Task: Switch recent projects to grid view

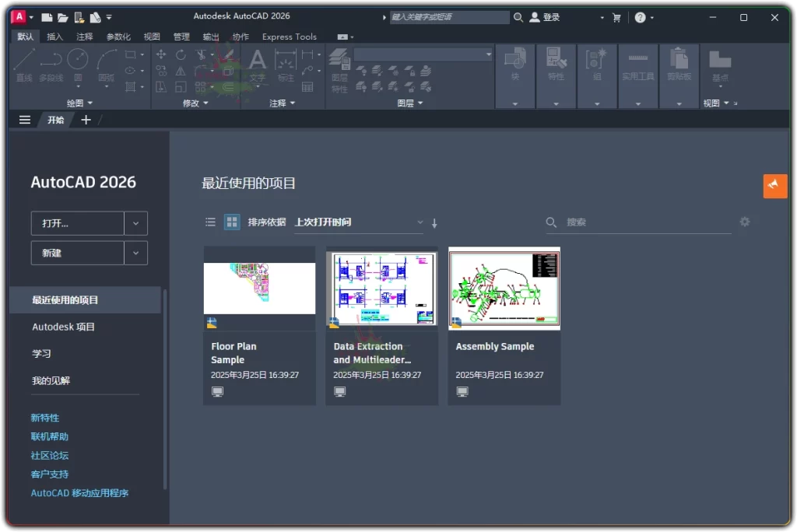Action: [x=232, y=222]
